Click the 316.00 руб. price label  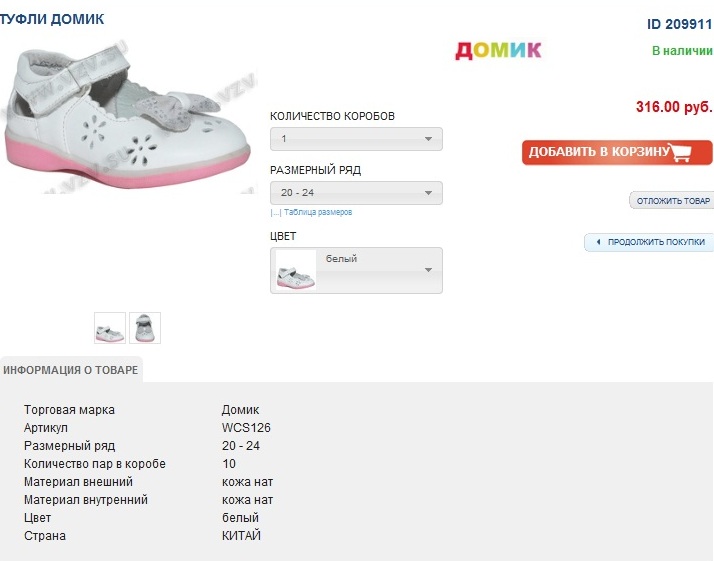673,107
